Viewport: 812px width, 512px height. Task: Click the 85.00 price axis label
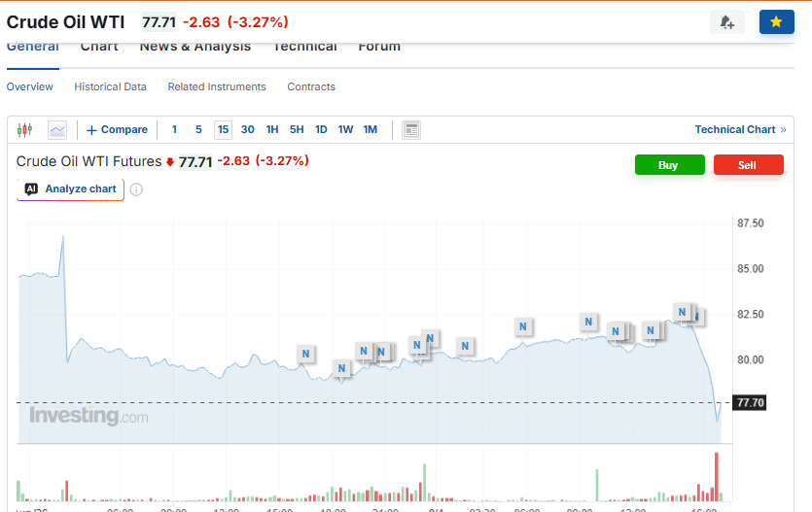coord(751,269)
